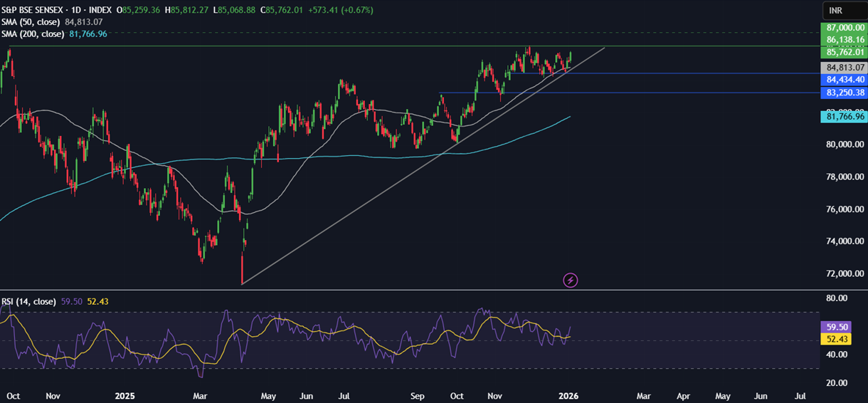Select the SMA (200, close) indicator legend
This screenshot has width=868, height=403.
point(33,33)
